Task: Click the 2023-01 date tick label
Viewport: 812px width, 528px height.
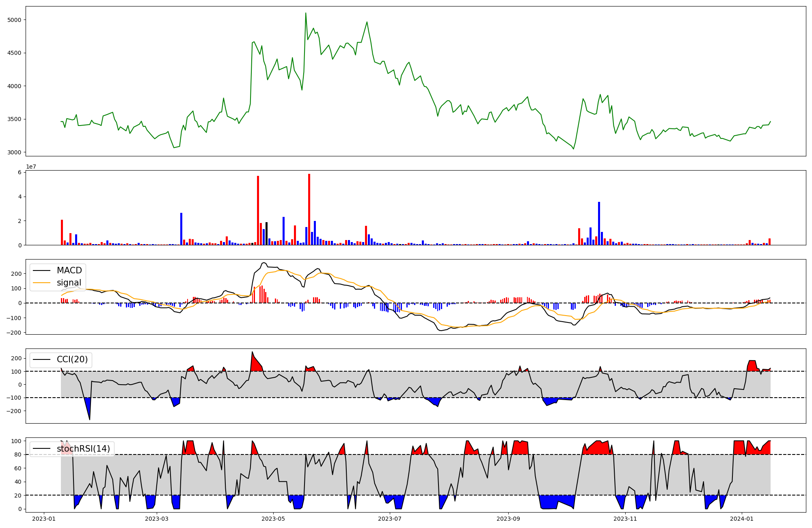Action: 43,519
